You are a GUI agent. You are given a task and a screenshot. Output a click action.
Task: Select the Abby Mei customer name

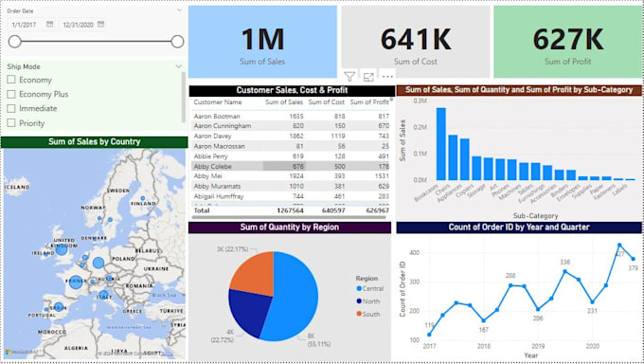tap(207, 176)
